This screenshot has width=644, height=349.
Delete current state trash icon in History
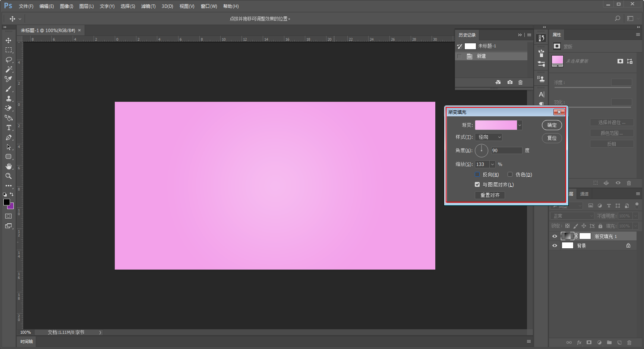click(521, 82)
